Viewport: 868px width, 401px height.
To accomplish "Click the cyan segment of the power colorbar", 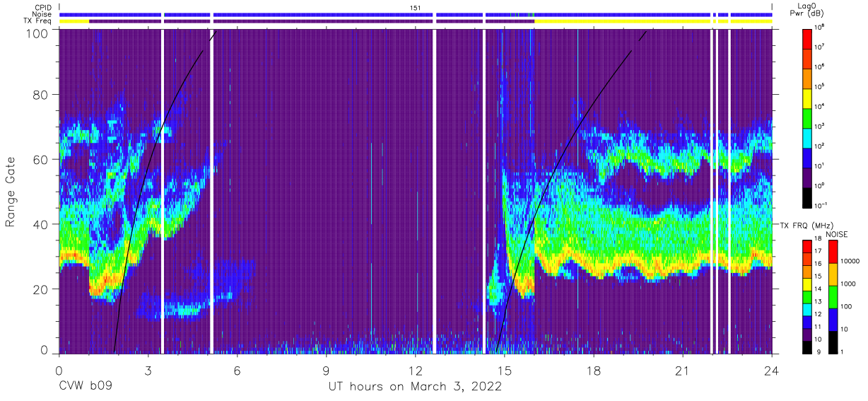I will 807,137.
